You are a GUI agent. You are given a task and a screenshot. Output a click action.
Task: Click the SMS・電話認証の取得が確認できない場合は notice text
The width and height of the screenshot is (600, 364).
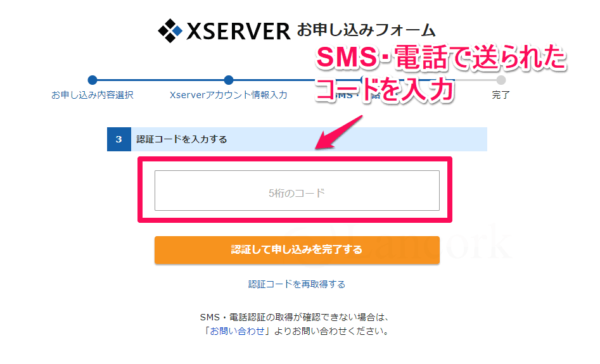click(x=295, y=317)
